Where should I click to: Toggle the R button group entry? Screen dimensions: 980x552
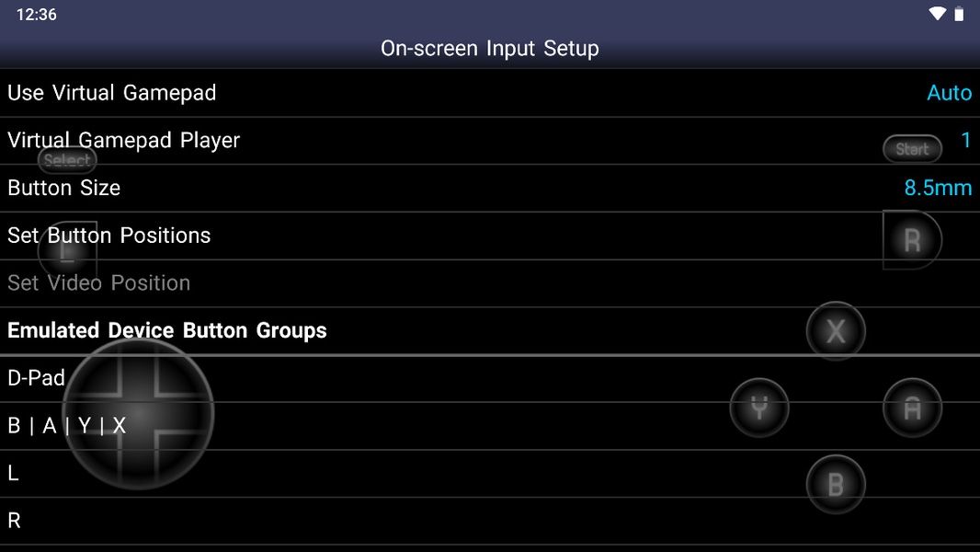490,521
